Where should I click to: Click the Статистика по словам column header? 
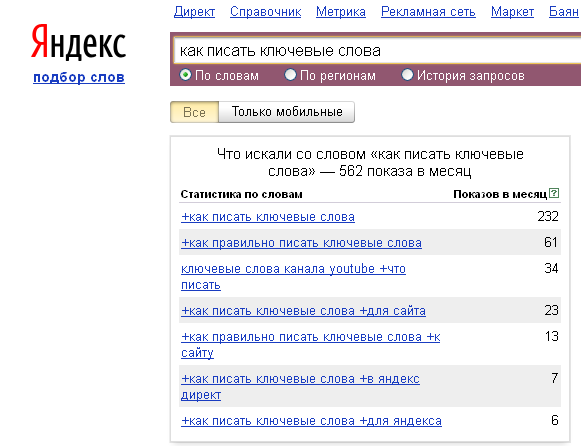pos(242,194)
